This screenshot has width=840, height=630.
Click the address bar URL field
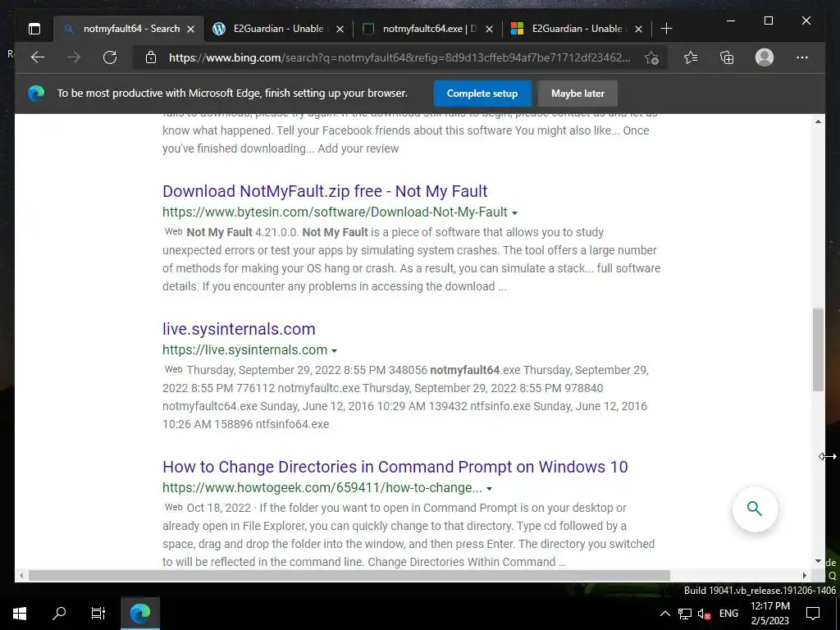[399, 57]
